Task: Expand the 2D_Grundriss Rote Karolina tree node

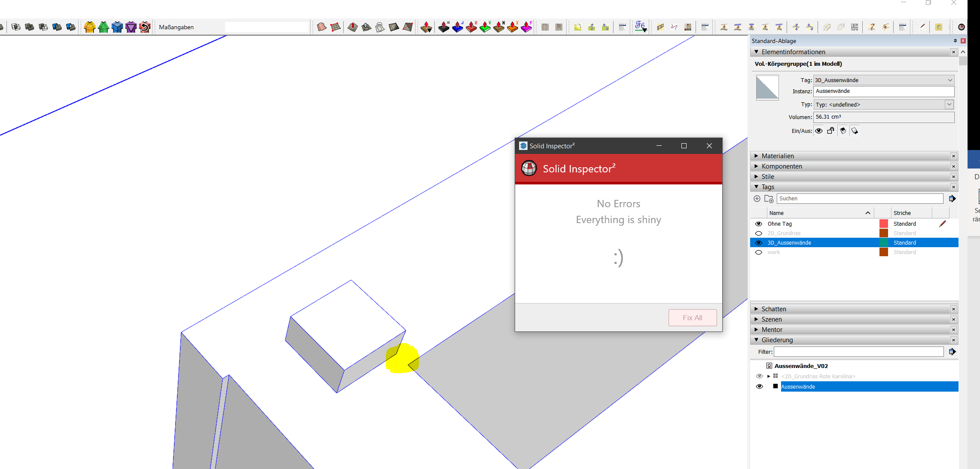Action: 769,376
